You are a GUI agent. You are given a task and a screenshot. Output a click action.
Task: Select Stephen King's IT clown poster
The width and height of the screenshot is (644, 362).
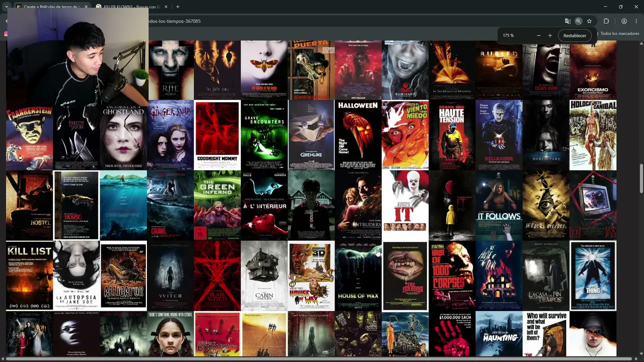(405, 206)
